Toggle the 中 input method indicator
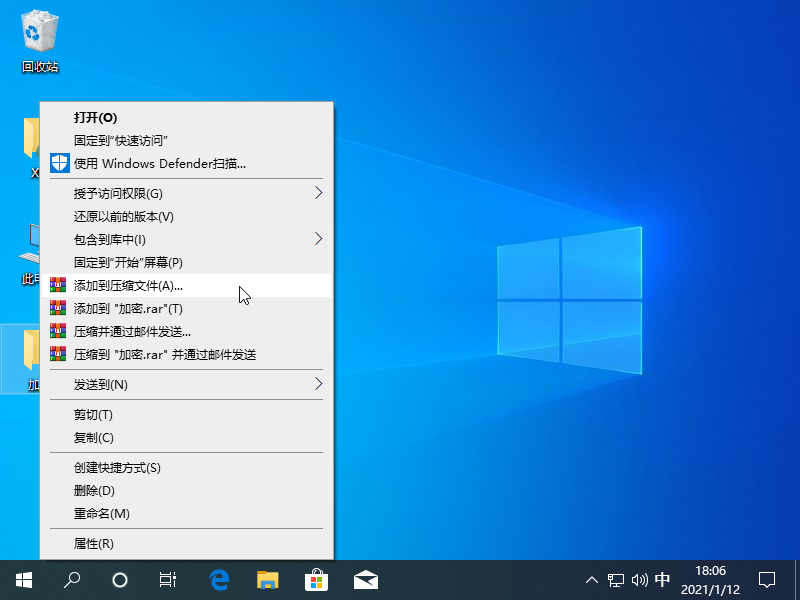The image size is (800, 600). (x=662, y=579)
